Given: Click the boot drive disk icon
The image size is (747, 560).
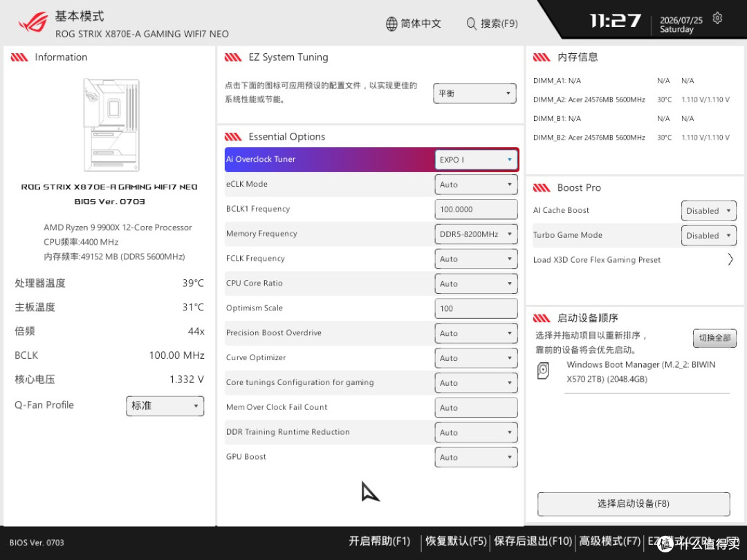Looking at the screenshot, I should pos(543,371).
